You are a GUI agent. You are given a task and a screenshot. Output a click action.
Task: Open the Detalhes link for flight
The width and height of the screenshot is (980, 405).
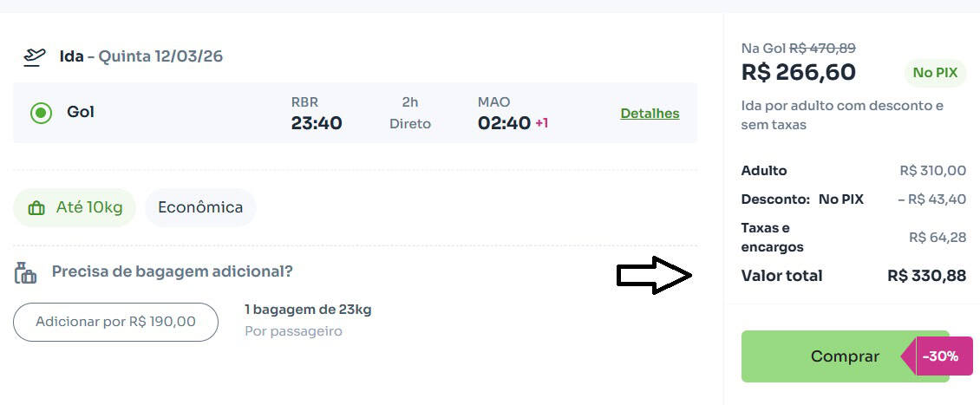[x=650, y=114]
